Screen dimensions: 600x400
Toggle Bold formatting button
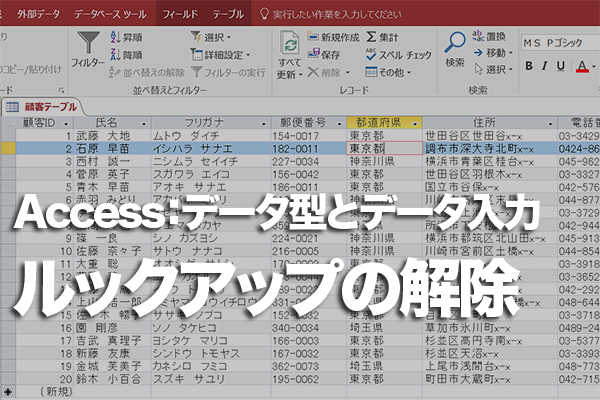pos(529,66)
